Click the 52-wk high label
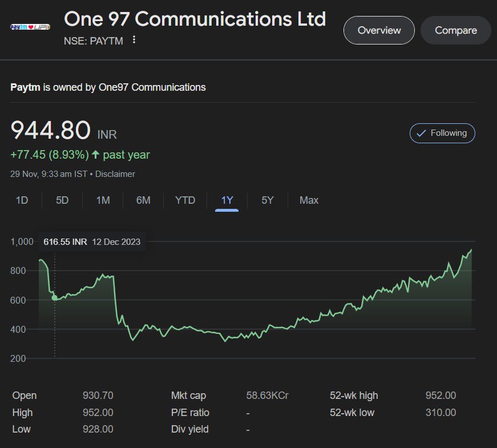The image size is (497, 448). (354, 395)
